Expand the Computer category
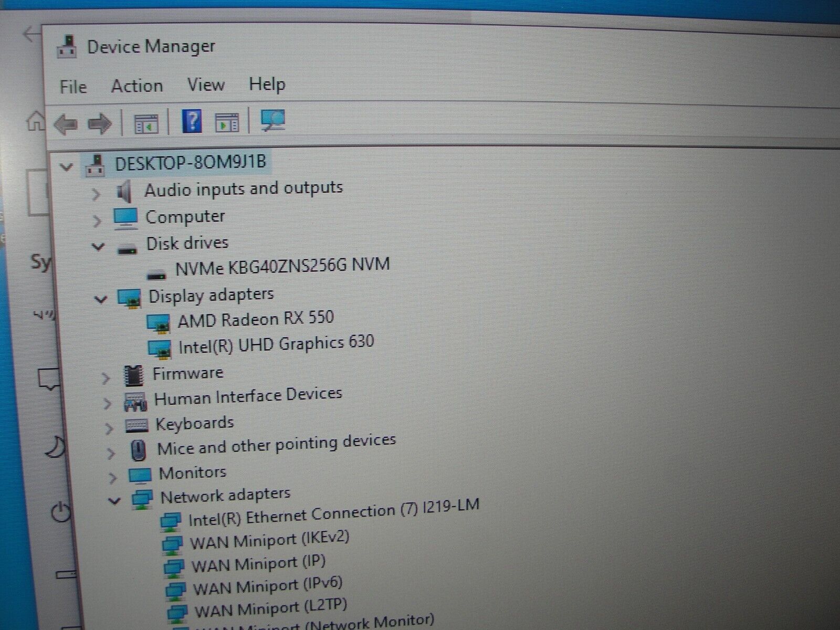This screenshot has height=630, width=840. [x=97, y=220]
